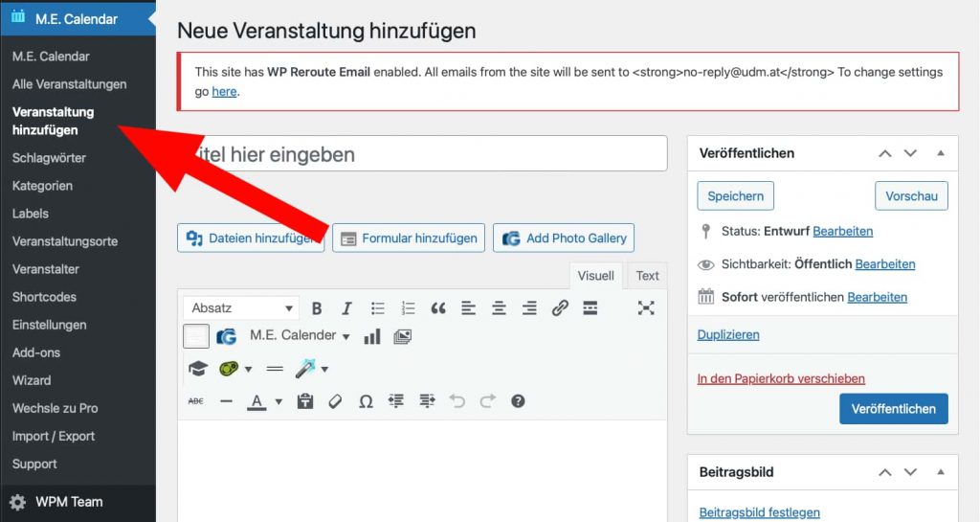The width and height of the screenshot is (980, 522).
Task: Open the text color picker dropdown arrow
Action: click(x=278, y=402)
